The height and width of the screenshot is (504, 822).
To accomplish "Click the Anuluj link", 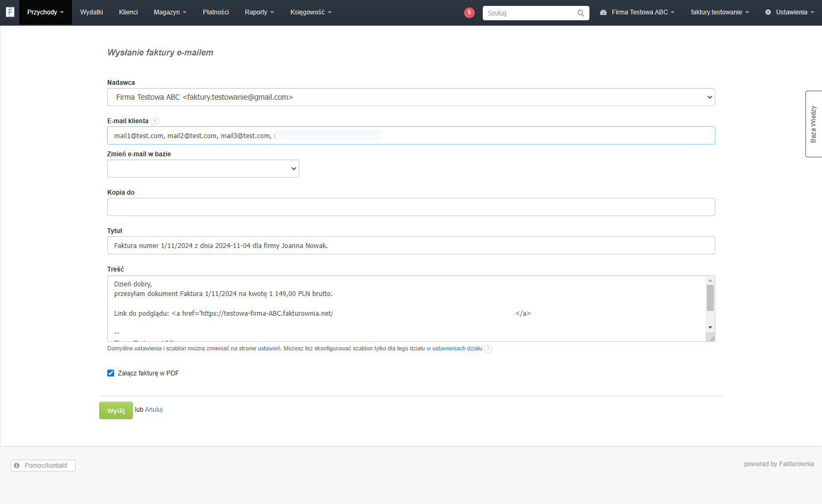I will (x=154, y=410).
